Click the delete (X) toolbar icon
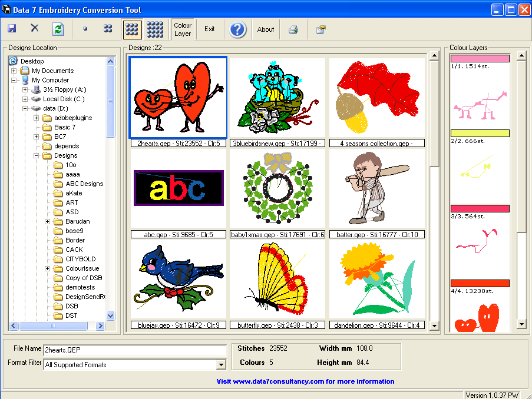 [x=34, y=28]
